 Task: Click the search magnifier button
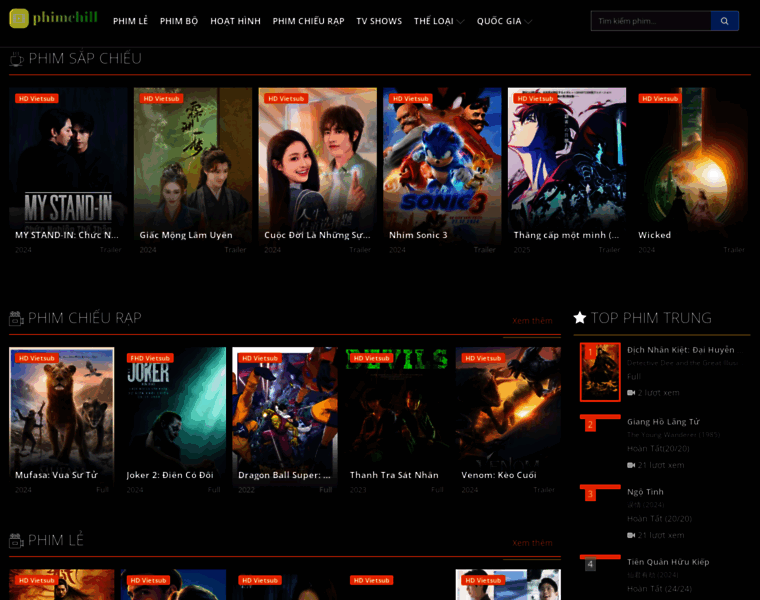(724, 21)
